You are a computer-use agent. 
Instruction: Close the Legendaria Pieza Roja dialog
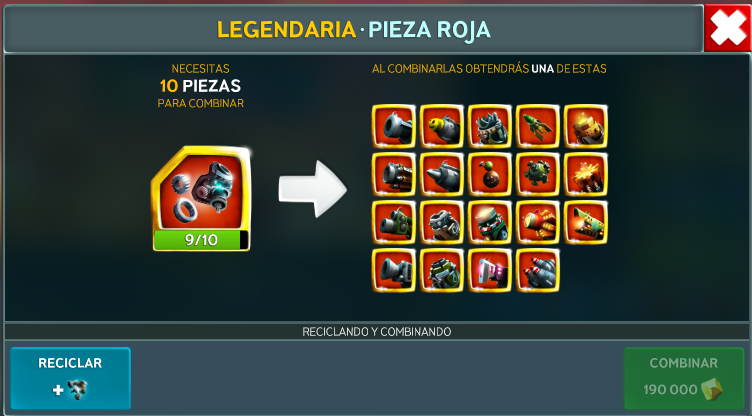[728, 28]
